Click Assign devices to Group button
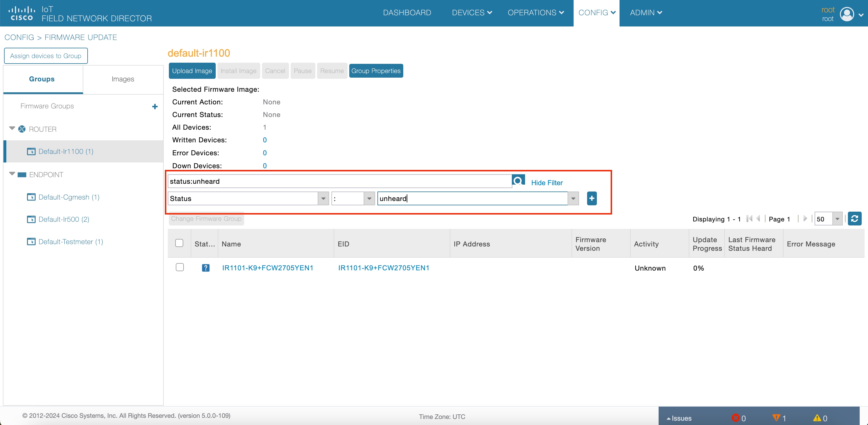 pyautogui.click(x=46, y=56)
